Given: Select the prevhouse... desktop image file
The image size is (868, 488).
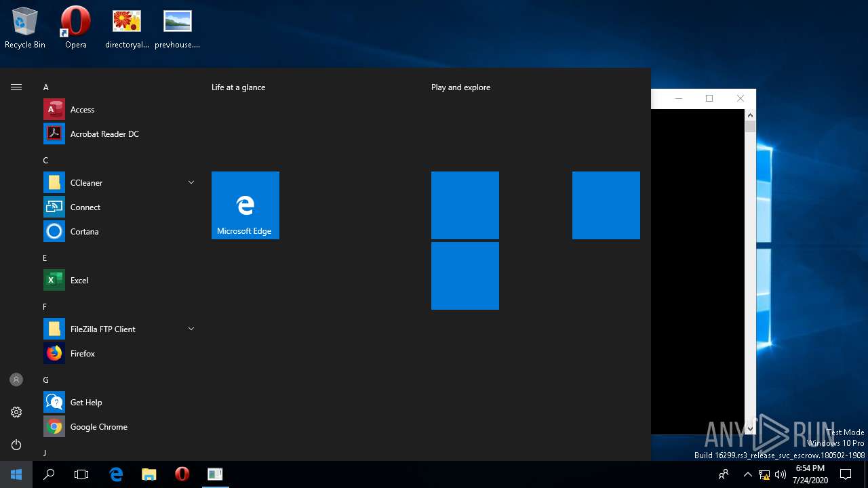Looking at the screenshot, I should (178, 28).
